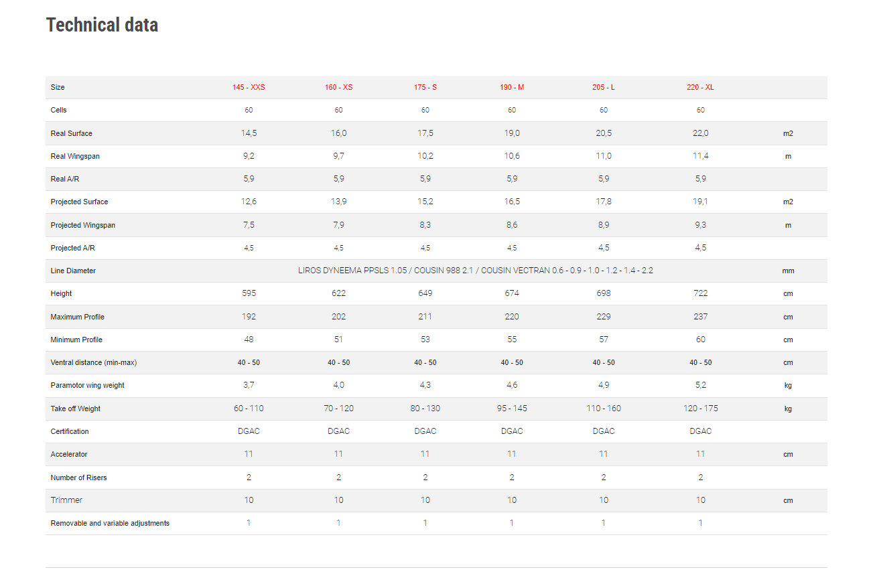Click the Line Diameter materials description text

click(476, 271)
